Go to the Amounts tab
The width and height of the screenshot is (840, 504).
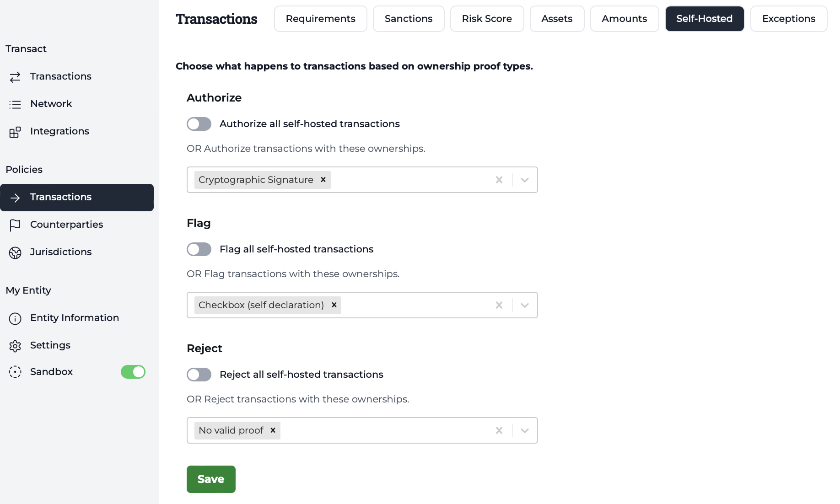point(625,19)
